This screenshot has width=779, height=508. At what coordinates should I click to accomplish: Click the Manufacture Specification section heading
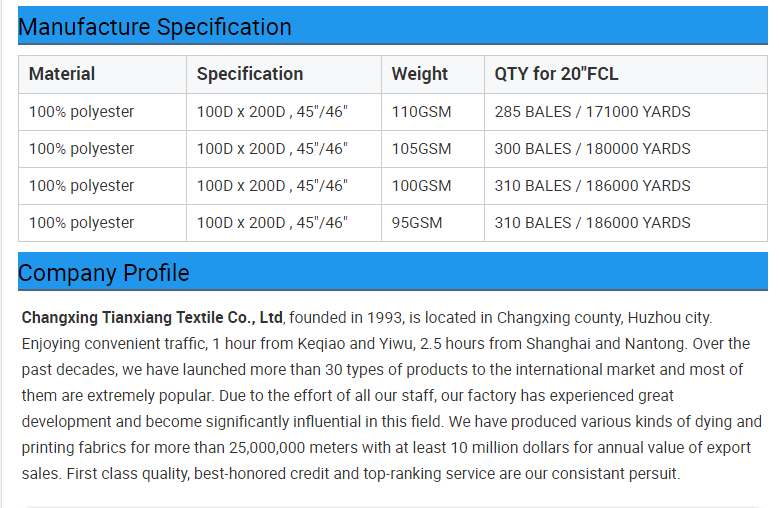tap(155, 27)
